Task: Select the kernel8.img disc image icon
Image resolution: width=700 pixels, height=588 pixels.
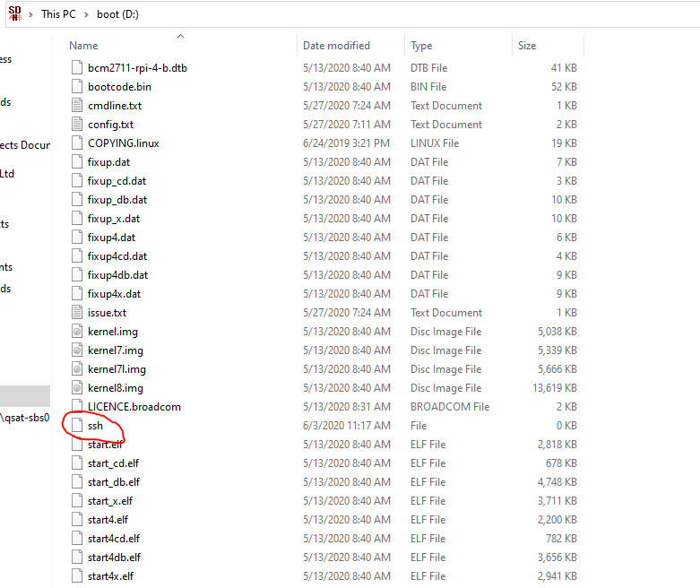Action: (77, 387)
